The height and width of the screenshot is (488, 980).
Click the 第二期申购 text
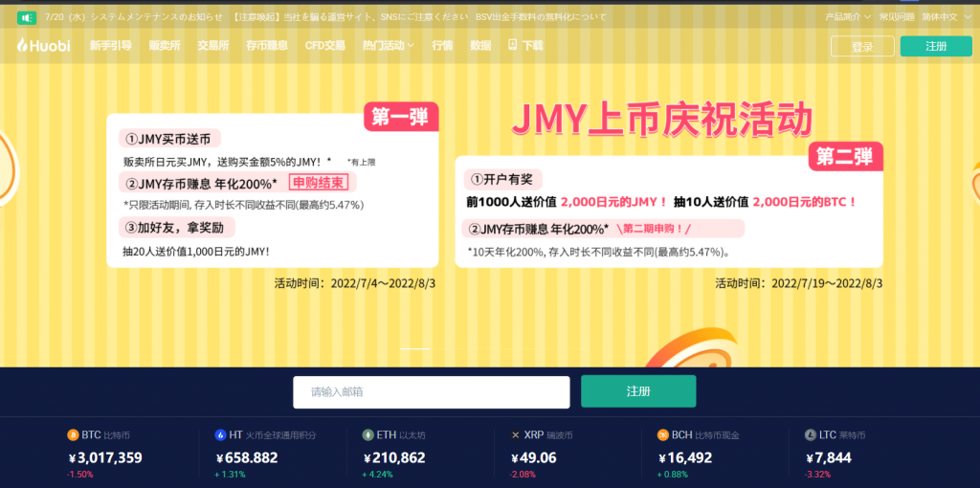pyautogui.click(x=653, y=229)
